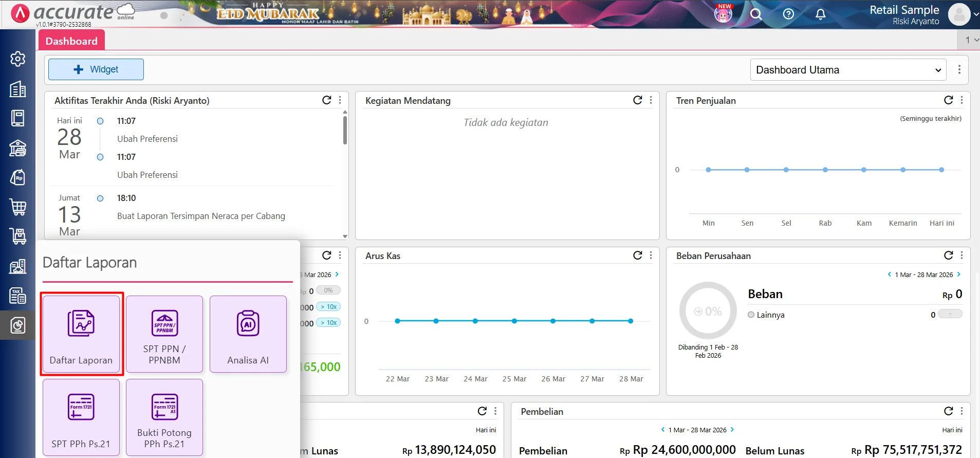This screenshot has width=980, height=458.
Task: Click Belum Lunas amount Rp 75,517,751,372
Action: coord(907,450)
